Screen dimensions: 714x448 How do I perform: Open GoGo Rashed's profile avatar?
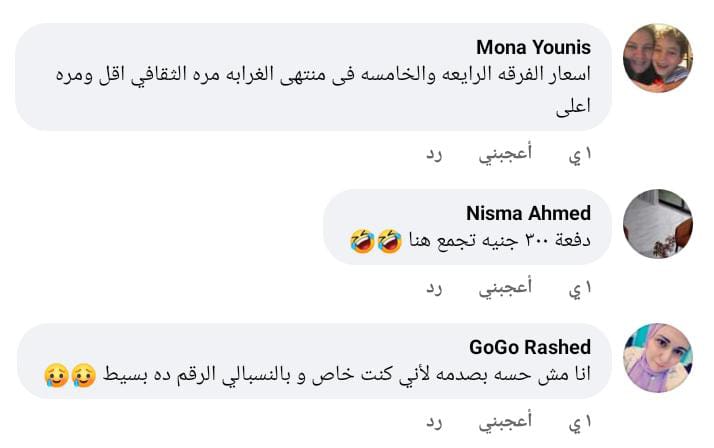657,358
